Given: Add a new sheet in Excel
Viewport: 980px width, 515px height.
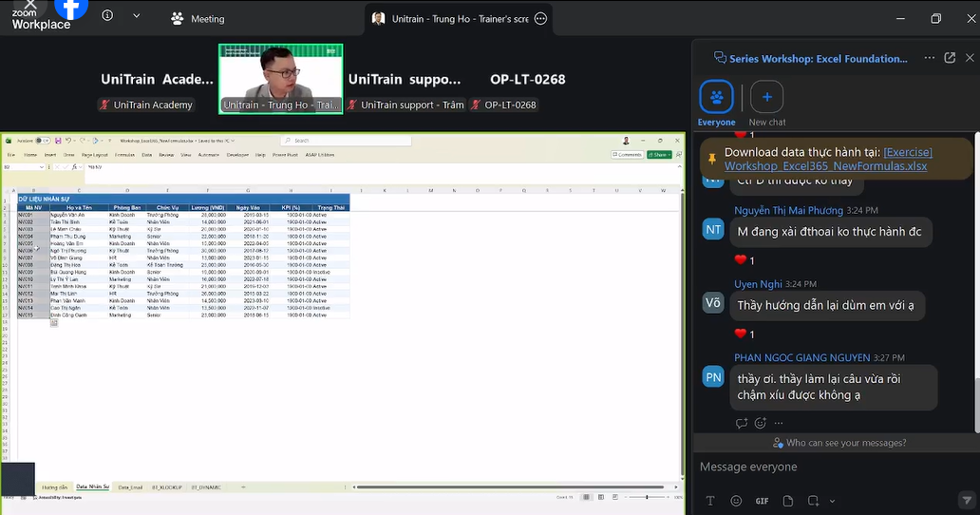Looking at the screenshot, I should (x=243, y=486).
